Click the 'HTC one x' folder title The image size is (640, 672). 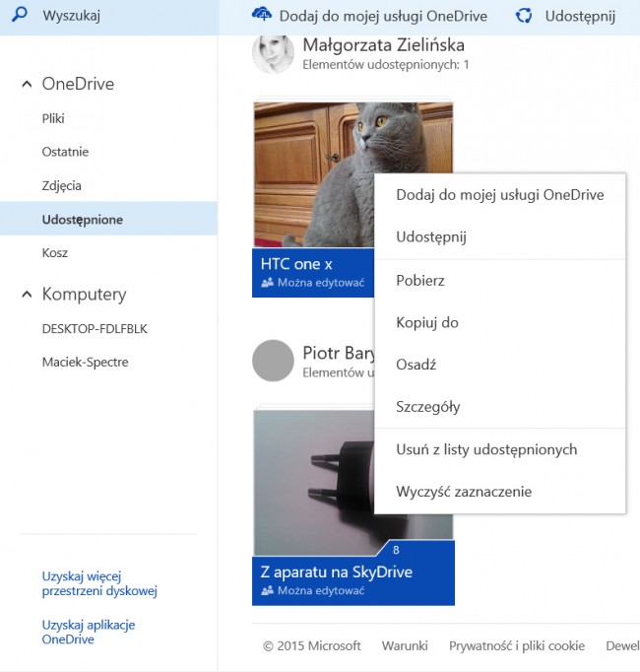[296, 264]
